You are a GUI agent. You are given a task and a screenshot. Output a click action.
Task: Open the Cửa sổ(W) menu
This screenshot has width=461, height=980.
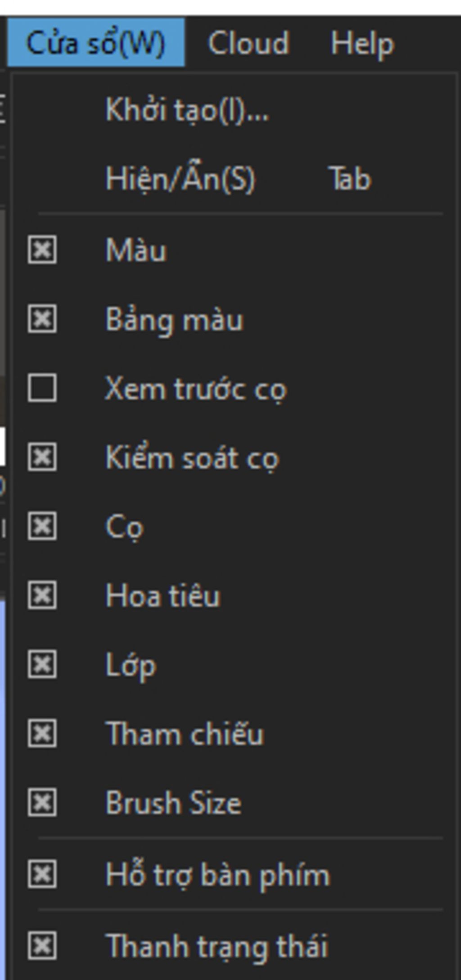[96, 43]
